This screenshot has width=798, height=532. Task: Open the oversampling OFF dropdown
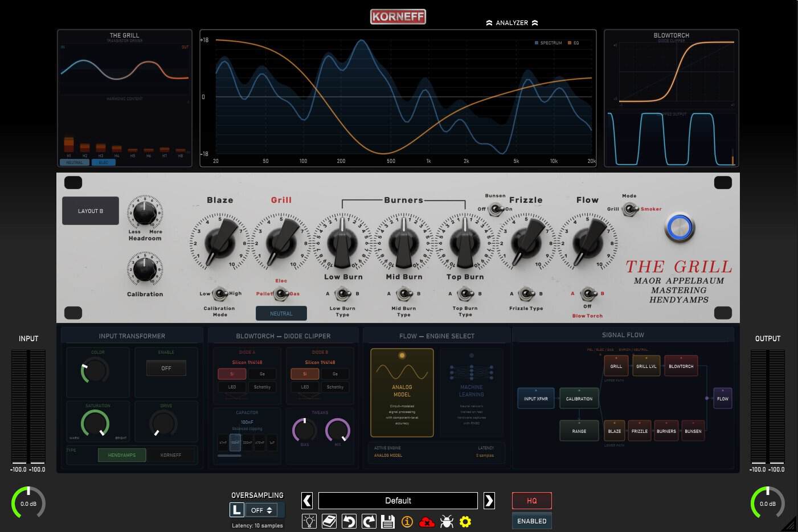[261, 510]
